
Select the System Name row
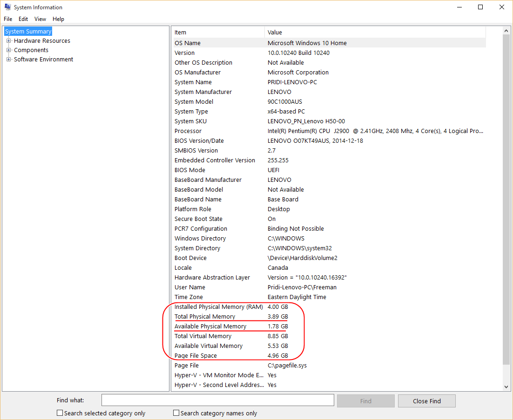(x=330, y=82)
